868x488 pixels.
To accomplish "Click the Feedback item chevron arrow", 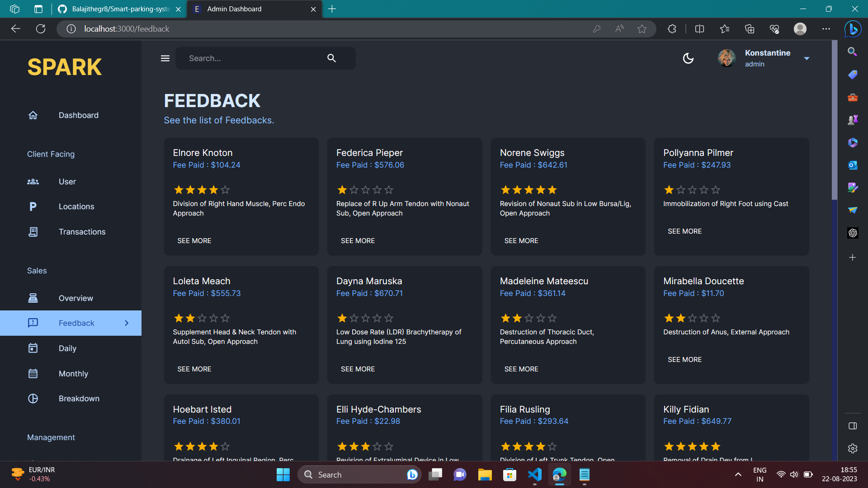I will click(127, 323).
